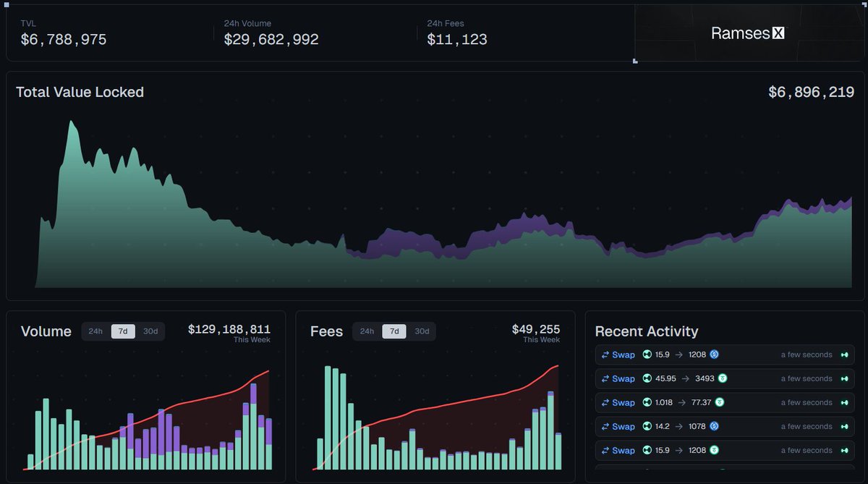Open the explorer icon at the end of the 45.95 row

(845, 378)
